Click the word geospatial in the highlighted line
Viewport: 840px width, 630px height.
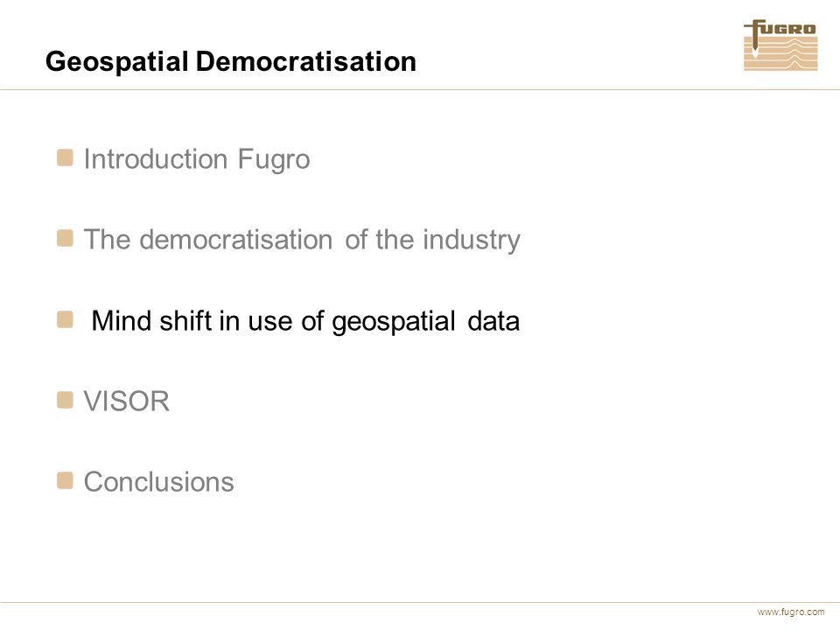pos(394,323)
